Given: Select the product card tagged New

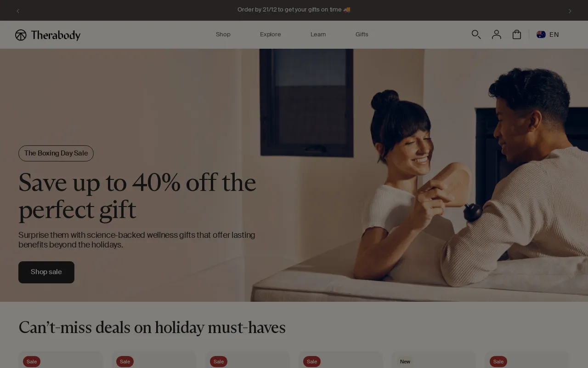Looking at the screenshot, I should (434, 360).
